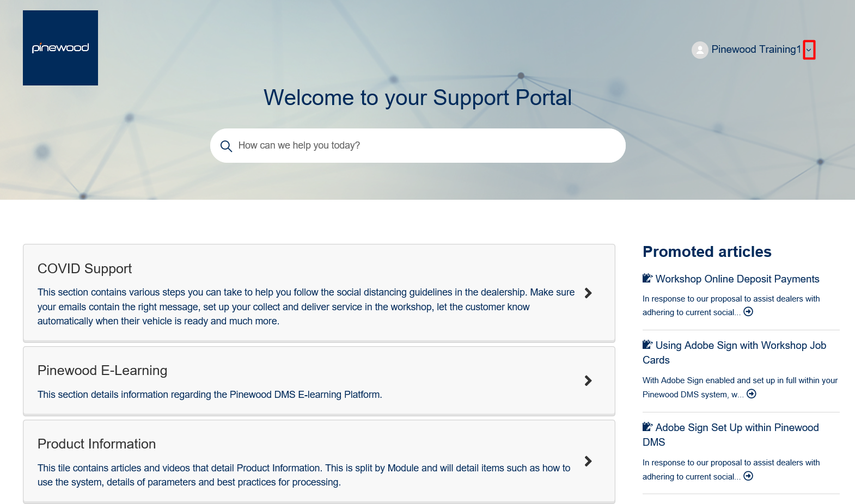855x504 pixels.
Task: Click excerpt 'With Adobe Sign enabled and set up'
Action: [x=740, y=388]
